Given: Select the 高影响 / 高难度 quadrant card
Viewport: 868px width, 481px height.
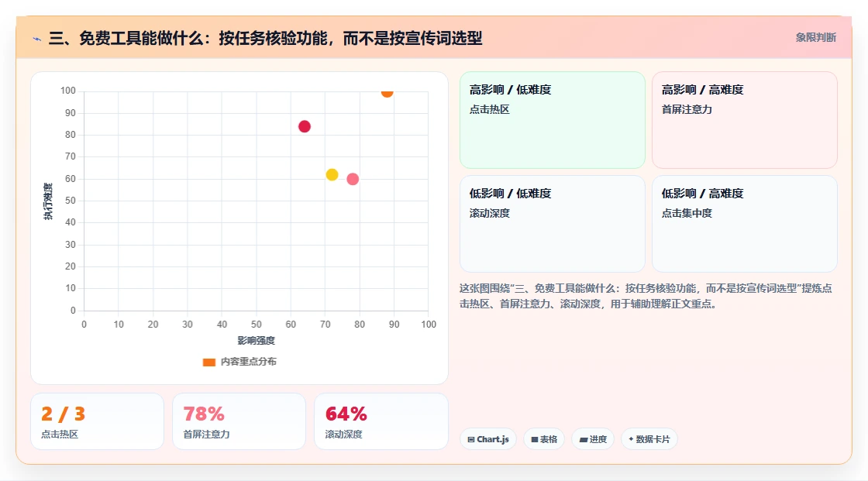Looking at the screenshot, I should click(745, 119).
